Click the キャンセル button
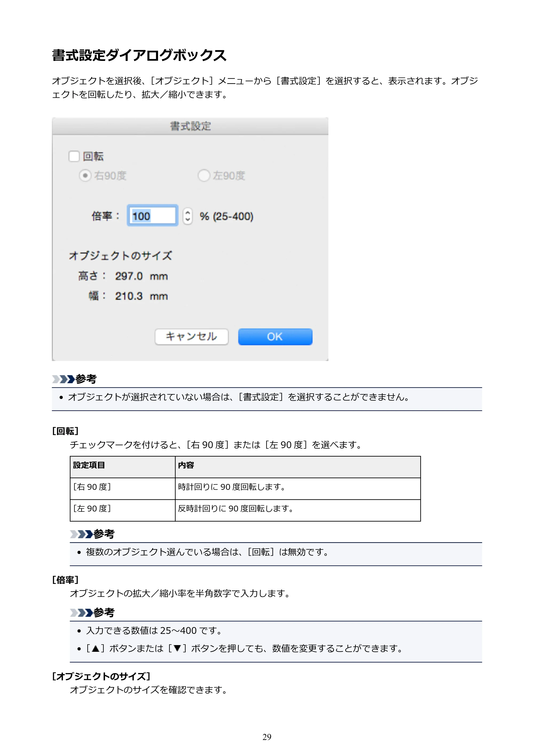The image size is (534, 756). [191, 336]
